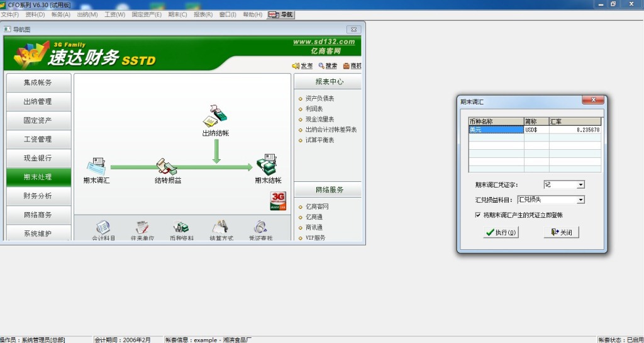Open the 现金流量表 report link
The image size is (644, 343).
(319, 119)
